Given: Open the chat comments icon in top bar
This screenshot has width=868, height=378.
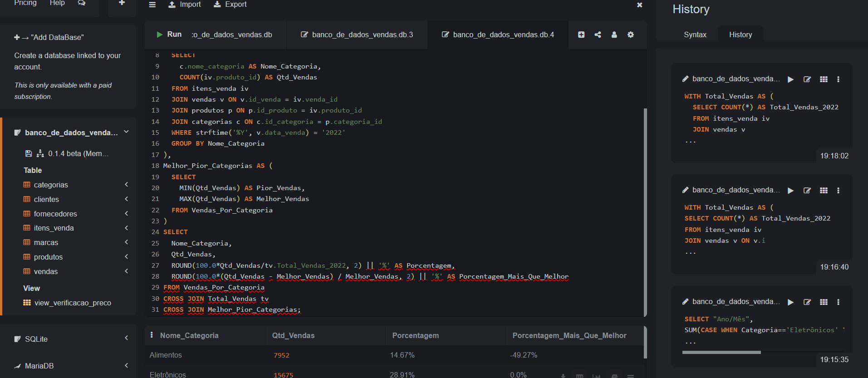Looking at the screenshot, I should (x=82, y=3).
